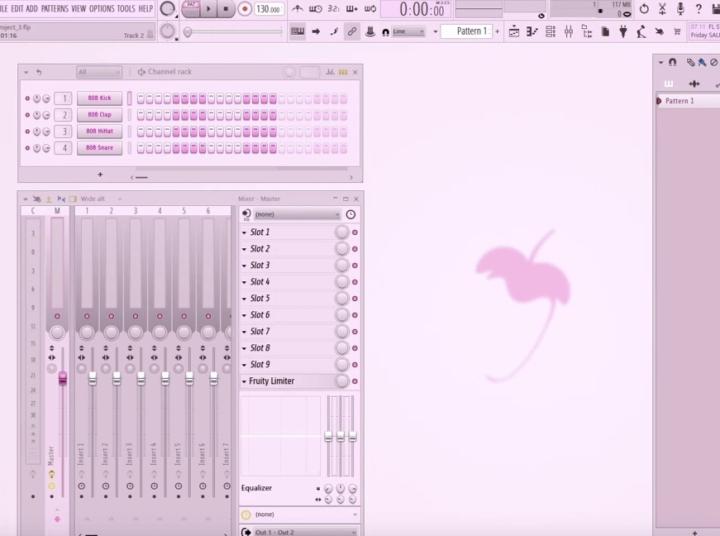
Task: Click the one-click audio recording microphone icon
Action: [681, 9]
